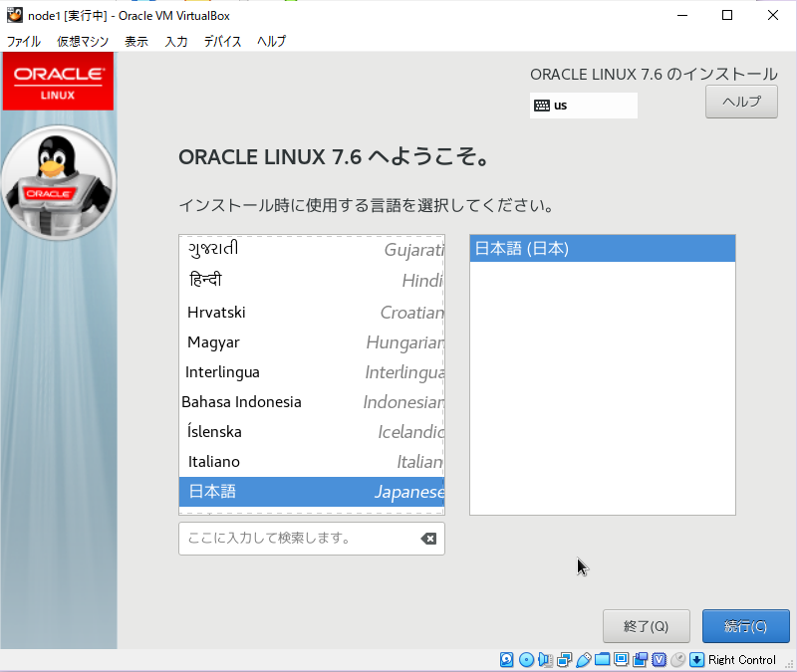Click the Right Control host key label

coord(741,660)
